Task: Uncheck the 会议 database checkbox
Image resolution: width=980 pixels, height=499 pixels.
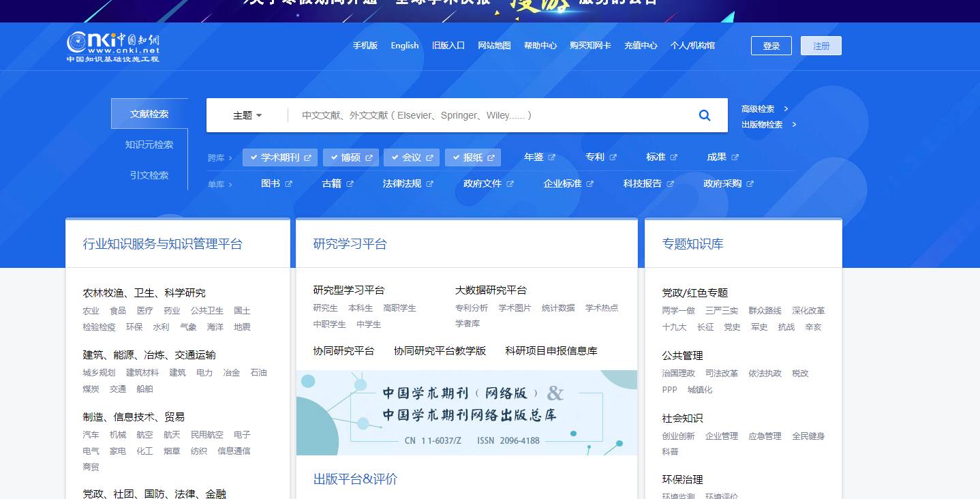Action: click(394, 157)
